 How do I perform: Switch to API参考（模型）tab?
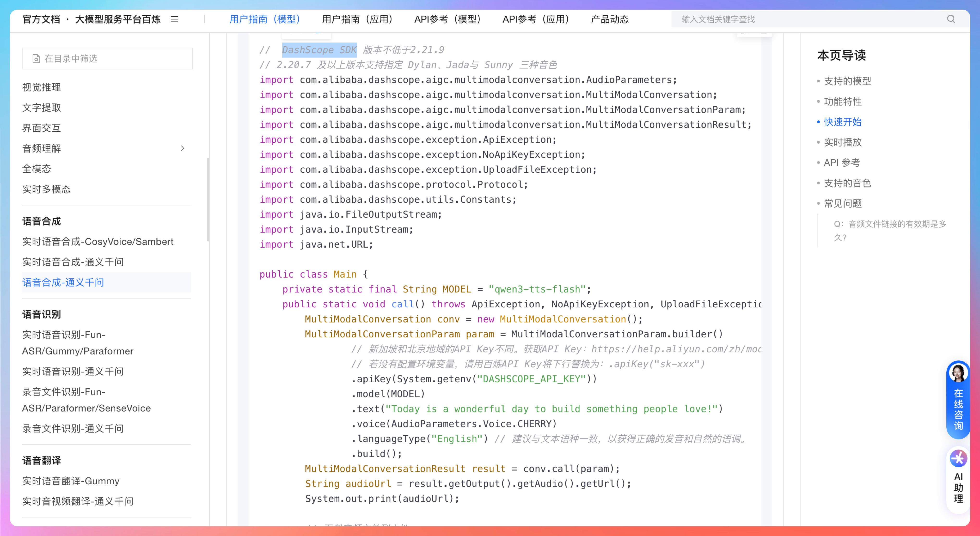[447, 19]
